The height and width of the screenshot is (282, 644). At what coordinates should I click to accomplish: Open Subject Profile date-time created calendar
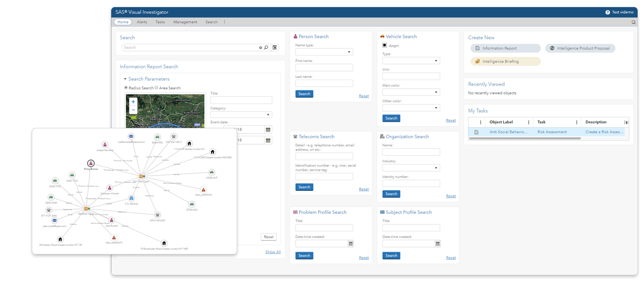[x=438, y=243]
